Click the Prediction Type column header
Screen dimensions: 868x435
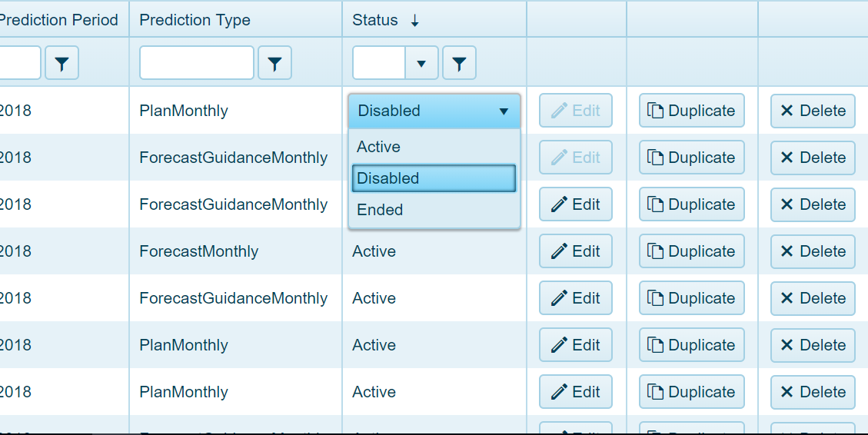[195, 21]
